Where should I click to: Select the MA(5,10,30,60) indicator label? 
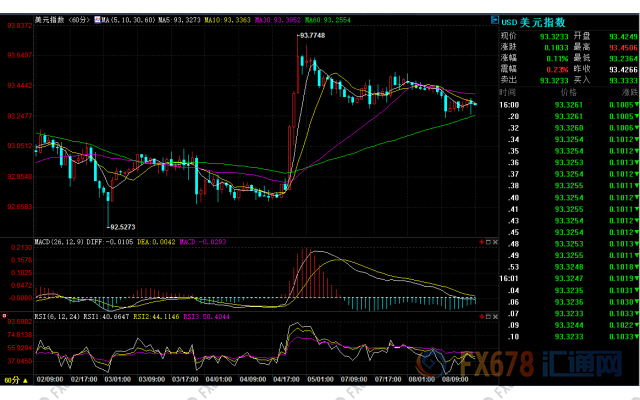click(129, 20)
